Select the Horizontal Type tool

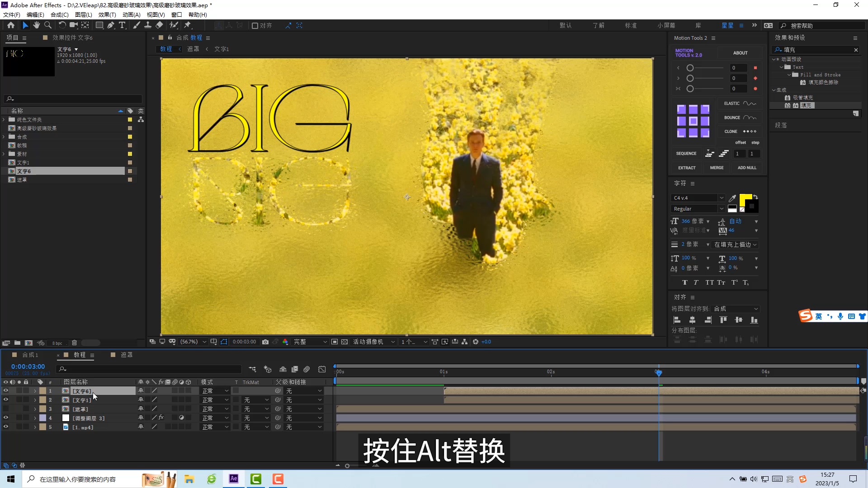tap(122, 25)
